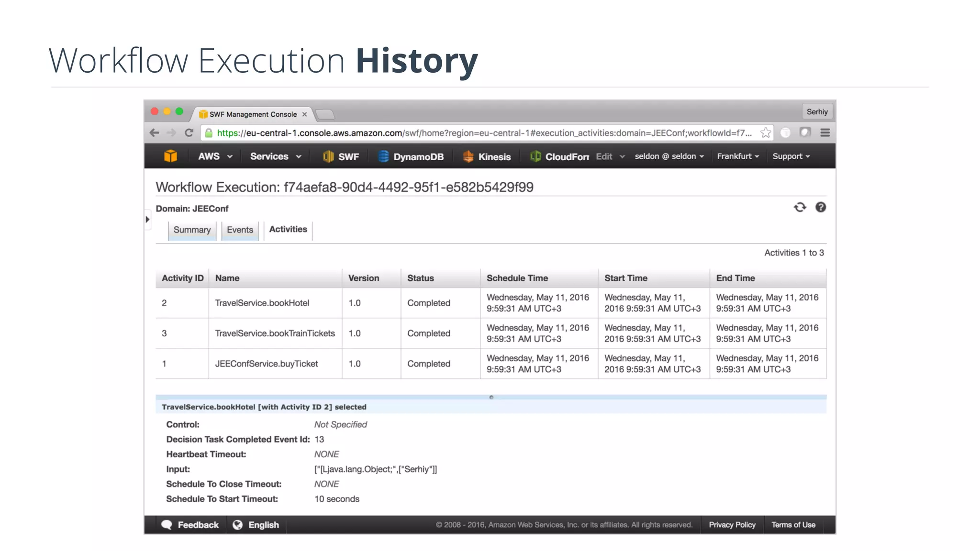Click the shield extension icon in toolbar

click(805, 132)
